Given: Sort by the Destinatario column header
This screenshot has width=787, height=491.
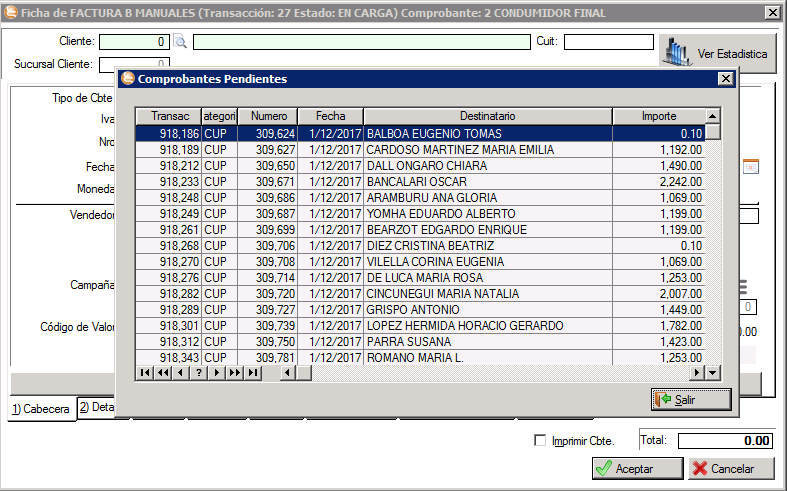Looking at the screenshot, I should [487, 116].
